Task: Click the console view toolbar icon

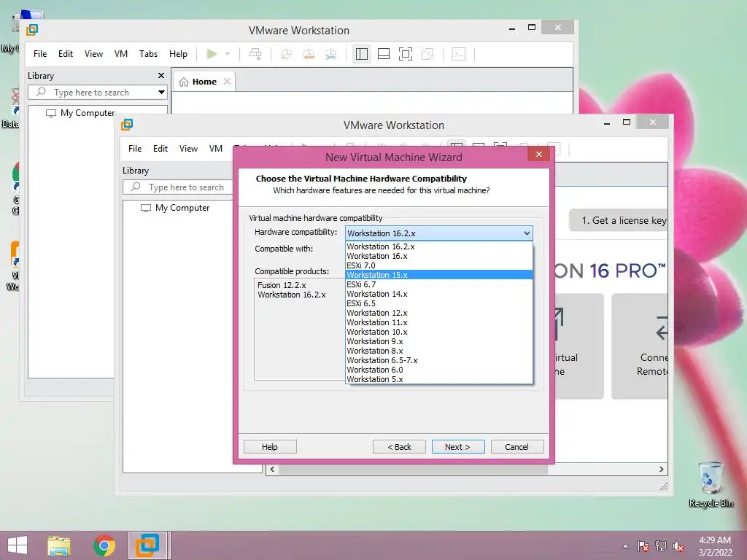Action: coord(458,54)
